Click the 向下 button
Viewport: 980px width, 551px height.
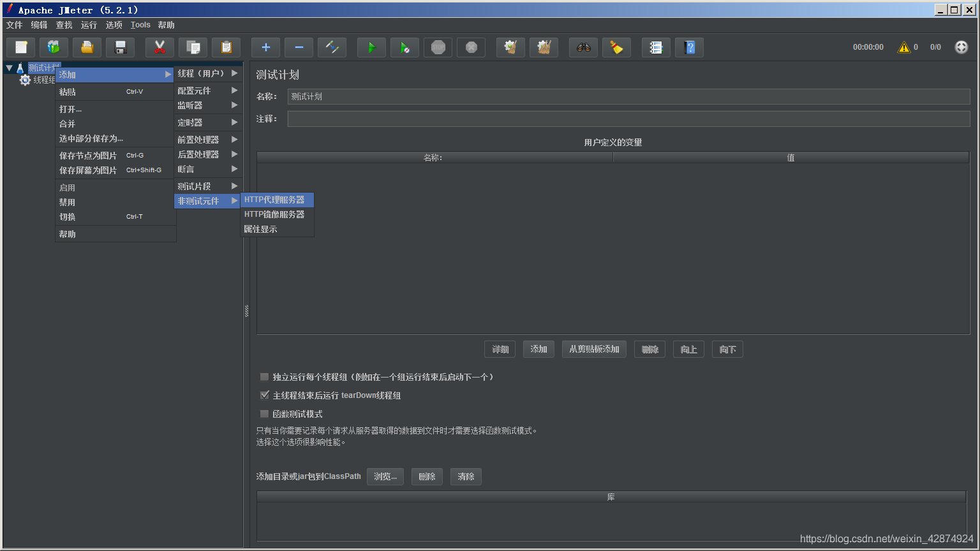pyautogui.click(x=727, y=349)
